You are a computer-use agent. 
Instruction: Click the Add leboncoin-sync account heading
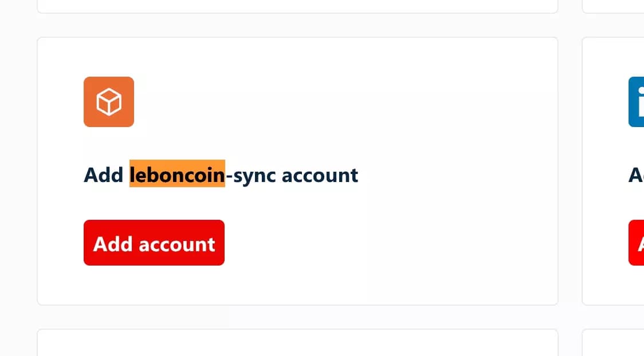pos(221,175)
